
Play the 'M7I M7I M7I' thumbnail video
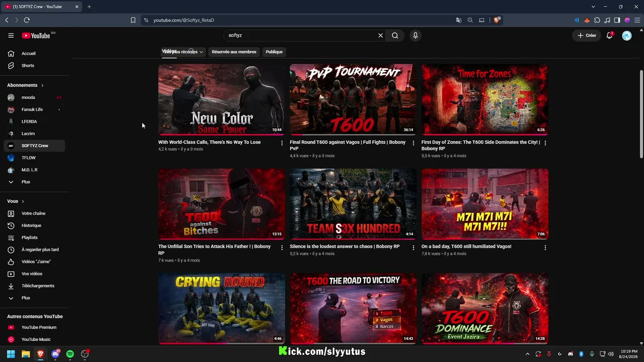pyautogui.click(x=485, y=204)
